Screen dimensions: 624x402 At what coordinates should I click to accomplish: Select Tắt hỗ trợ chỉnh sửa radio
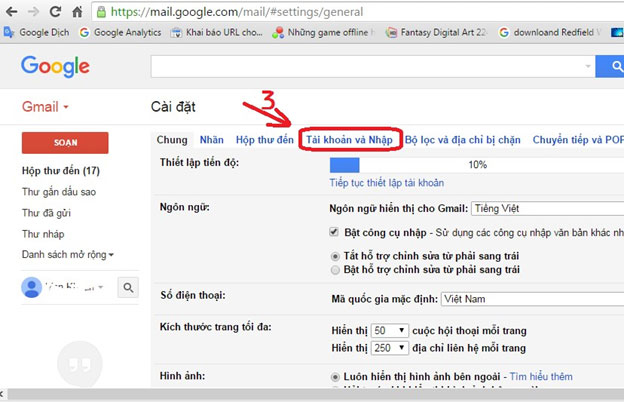[x=335, y=256]
